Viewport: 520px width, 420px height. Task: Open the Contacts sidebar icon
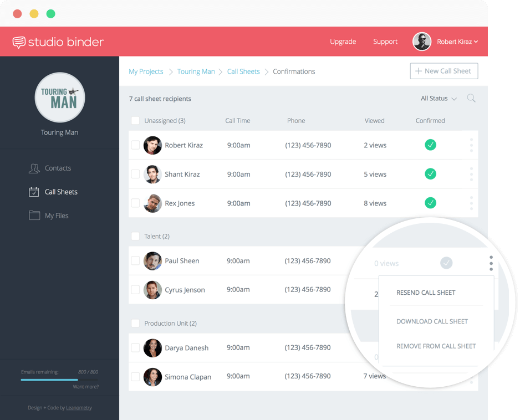click(x=34, y=168)
